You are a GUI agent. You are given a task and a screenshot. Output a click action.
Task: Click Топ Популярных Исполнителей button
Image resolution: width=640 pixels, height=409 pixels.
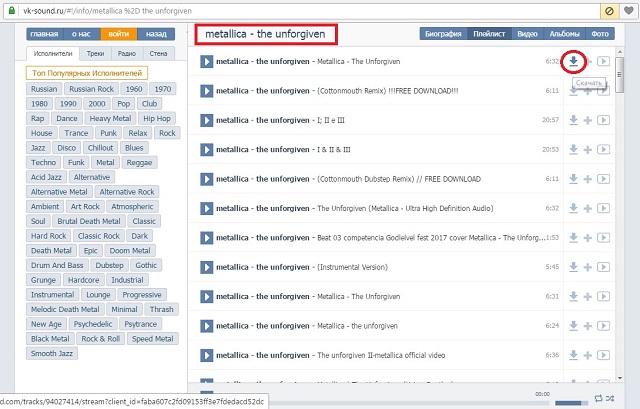coord(87,73)
